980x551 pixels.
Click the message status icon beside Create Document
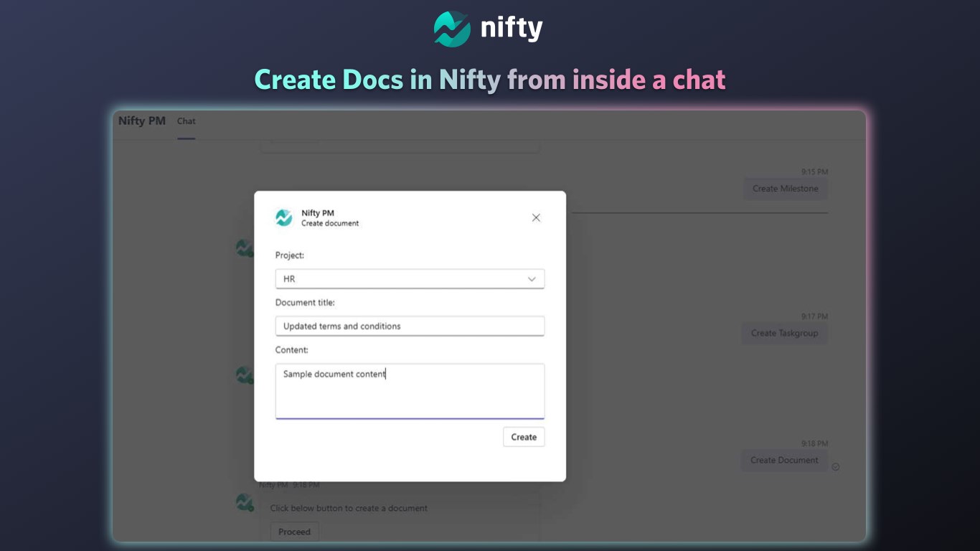pos(836,466)
